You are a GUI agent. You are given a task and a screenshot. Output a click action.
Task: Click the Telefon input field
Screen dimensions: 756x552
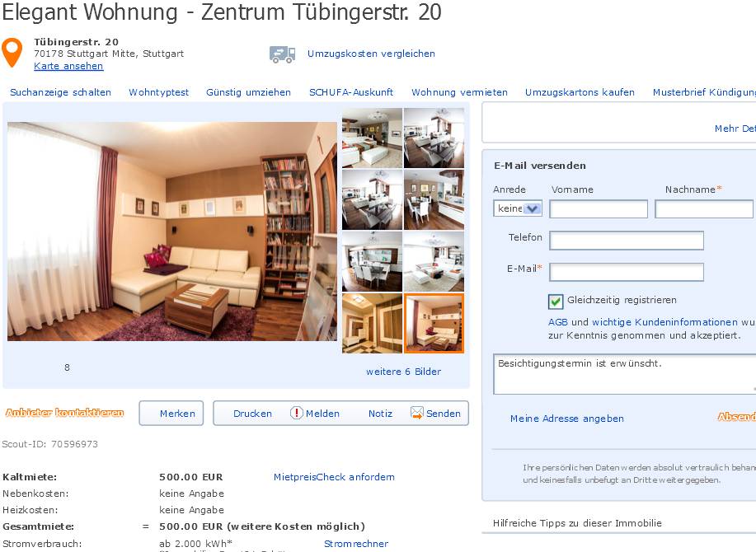coord(627,241)
